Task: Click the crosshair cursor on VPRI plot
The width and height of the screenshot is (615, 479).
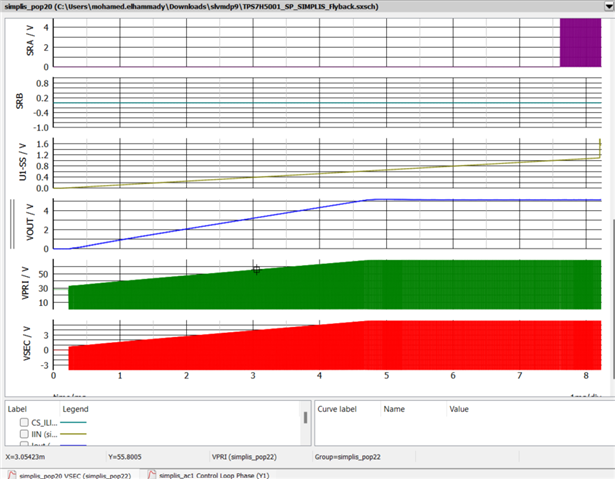Action: coord(257,270)
